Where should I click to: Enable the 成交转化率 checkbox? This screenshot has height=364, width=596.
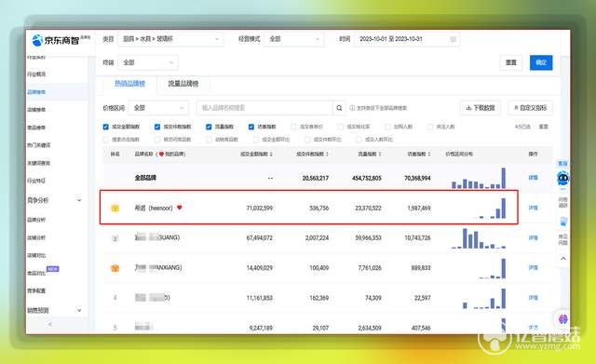(x=341, y=127)
